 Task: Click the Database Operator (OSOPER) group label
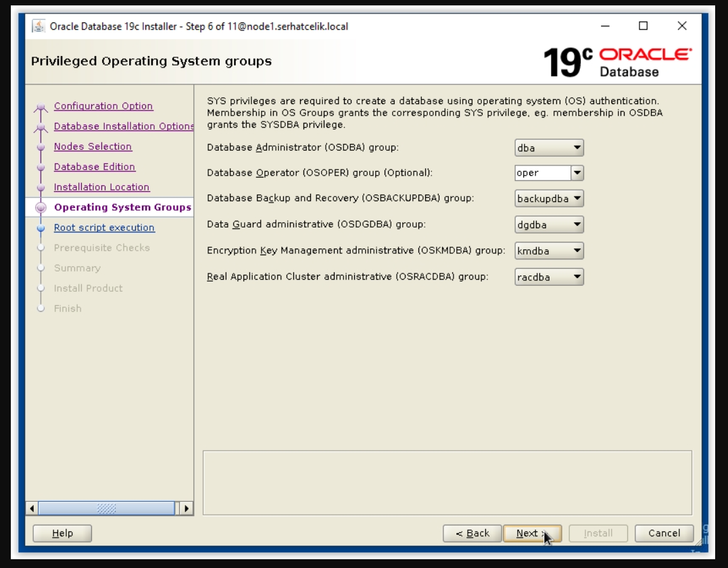[320, 173]
